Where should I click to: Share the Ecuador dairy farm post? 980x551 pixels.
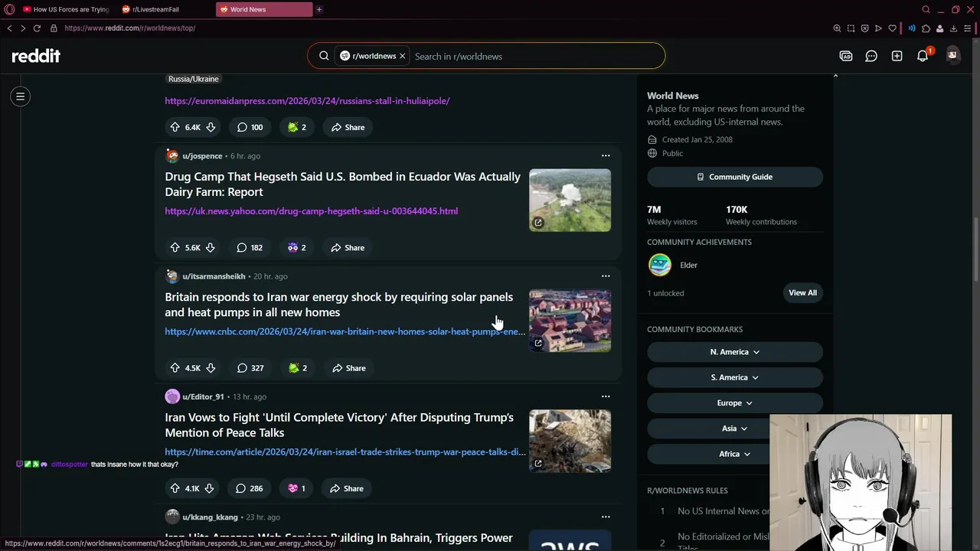click(x=348, y=247)
